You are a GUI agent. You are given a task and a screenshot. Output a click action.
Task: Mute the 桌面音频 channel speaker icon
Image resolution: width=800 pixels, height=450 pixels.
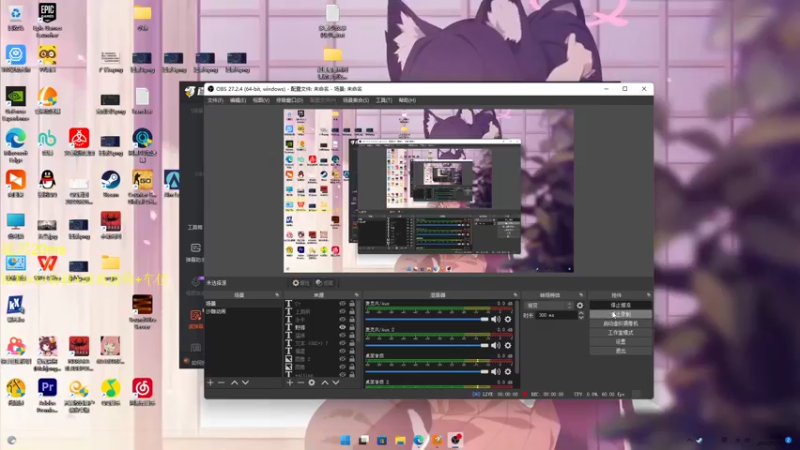pyautogui.click(x=495, y=371)
